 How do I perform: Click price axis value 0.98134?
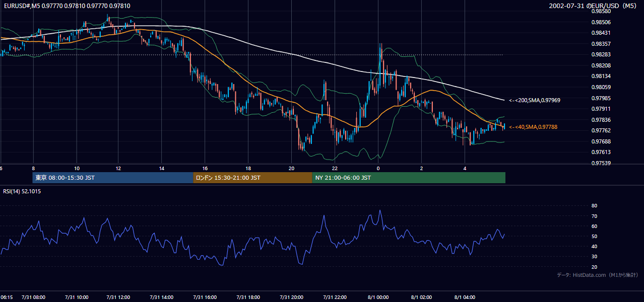[x=601, y=77]
